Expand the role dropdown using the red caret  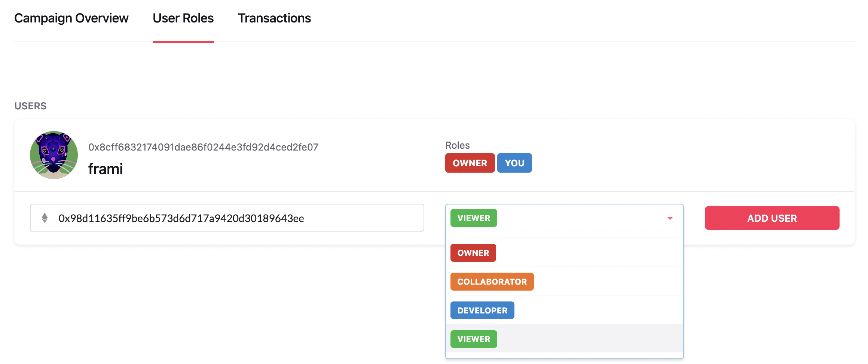pos(670,218)
